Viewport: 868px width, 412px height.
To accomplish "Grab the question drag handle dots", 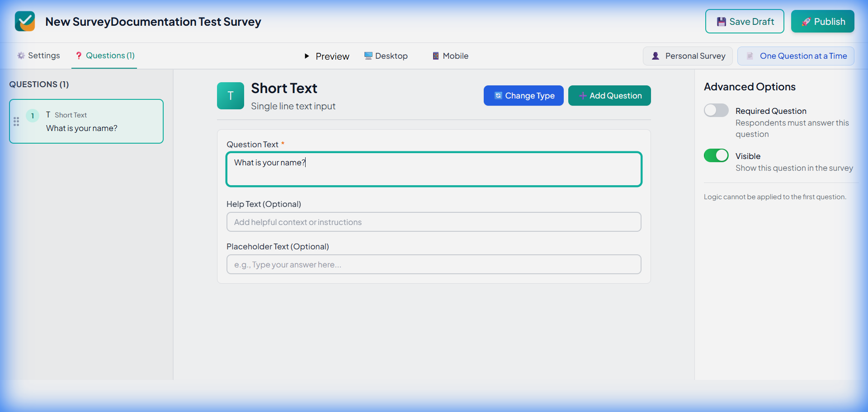I will 16,121.
